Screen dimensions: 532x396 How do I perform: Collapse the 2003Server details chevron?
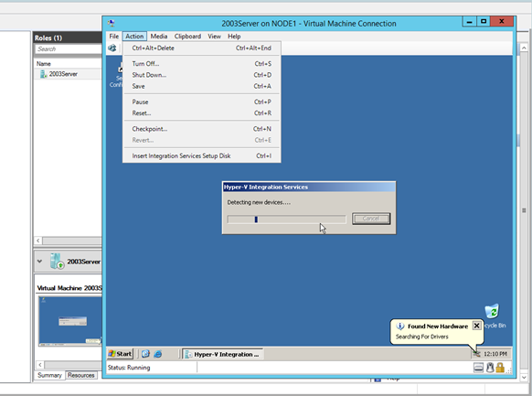coord(39,262)
